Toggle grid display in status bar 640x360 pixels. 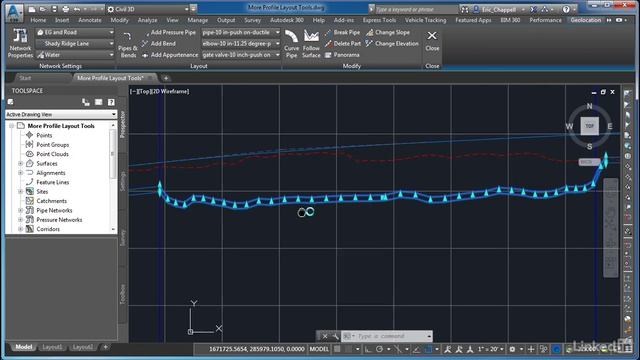(337, 349)
